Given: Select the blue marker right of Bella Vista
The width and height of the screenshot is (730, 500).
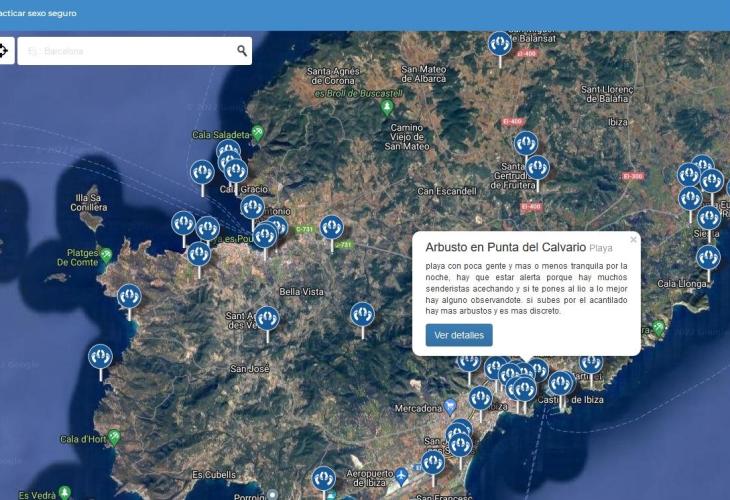Looking at the screenshot, I should [x=362, y=314].
